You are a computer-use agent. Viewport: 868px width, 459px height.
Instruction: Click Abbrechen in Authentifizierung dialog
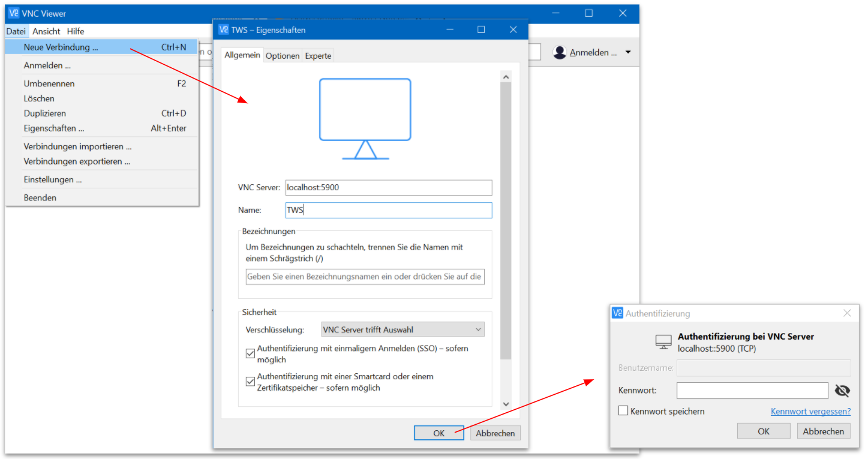pyautogui.click(x=824, y=431)
